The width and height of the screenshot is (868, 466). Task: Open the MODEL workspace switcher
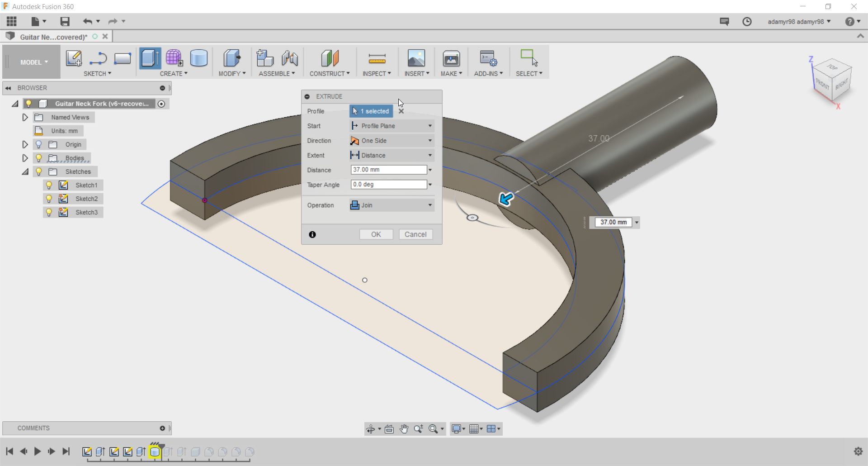click(31, 62)
